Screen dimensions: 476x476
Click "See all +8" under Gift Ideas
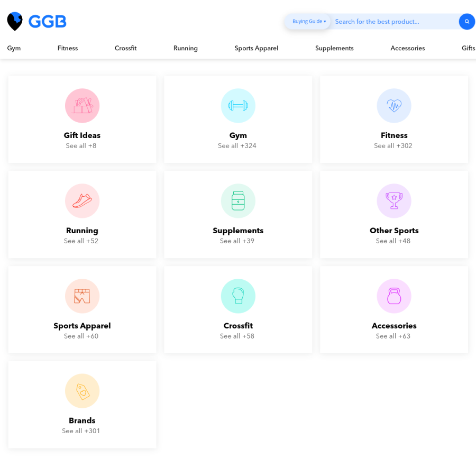(x=81, y=146)
